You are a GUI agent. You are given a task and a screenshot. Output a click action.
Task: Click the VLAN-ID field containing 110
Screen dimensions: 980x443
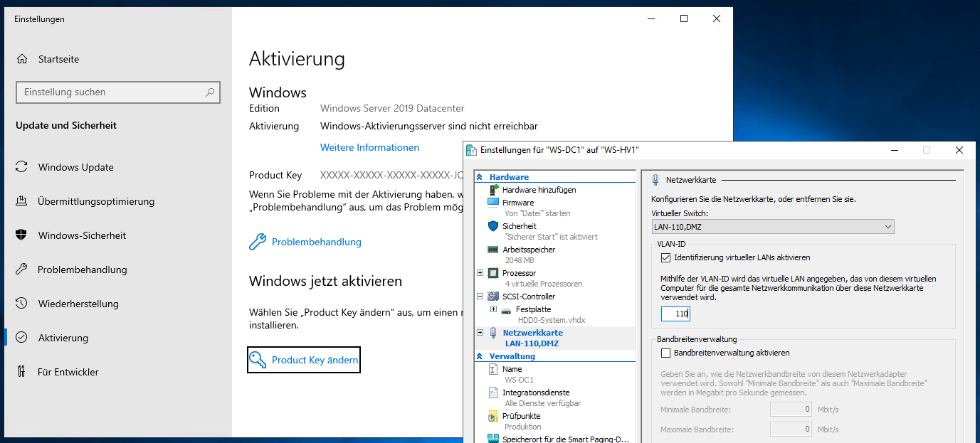pos(675,314)
